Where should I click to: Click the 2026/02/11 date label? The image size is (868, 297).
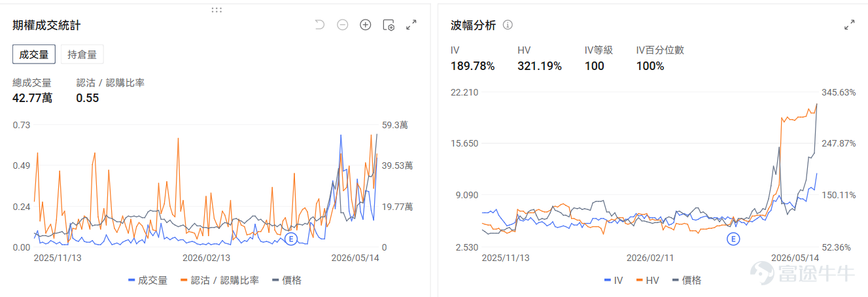pyautogui.click(x=650, y=258)
